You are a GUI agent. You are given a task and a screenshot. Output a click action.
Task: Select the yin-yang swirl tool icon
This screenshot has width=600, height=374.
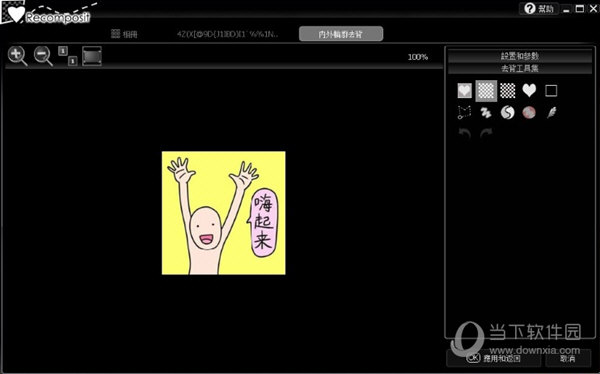tap(508, 113)
